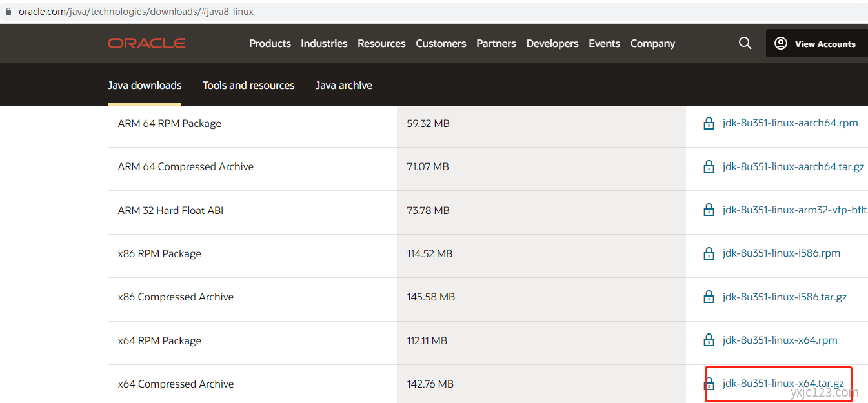Click the x64 Compressed Archive text
This screenshot has width=868, height=403.
point(176,384)
